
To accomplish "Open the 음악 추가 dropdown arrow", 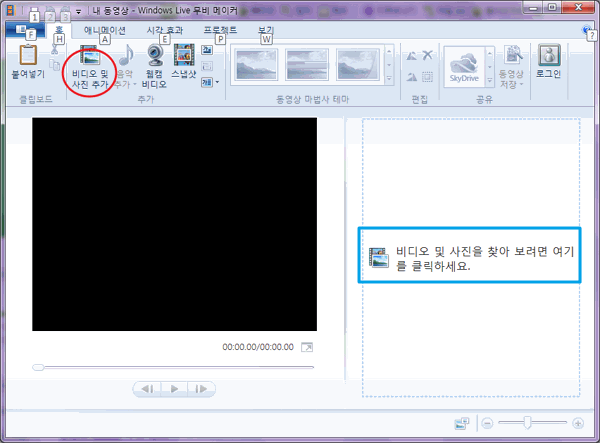I will (x=134, y=84).
